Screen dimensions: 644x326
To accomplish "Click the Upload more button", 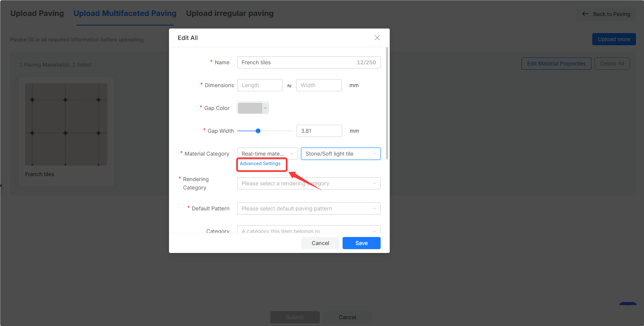I will coord(614,39).
